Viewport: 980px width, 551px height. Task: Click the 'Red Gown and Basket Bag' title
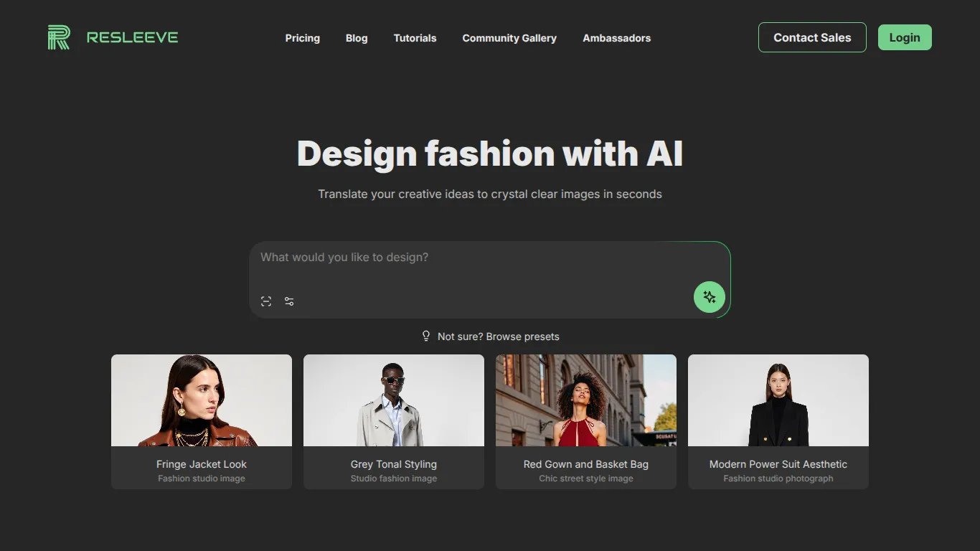(586, 464)
